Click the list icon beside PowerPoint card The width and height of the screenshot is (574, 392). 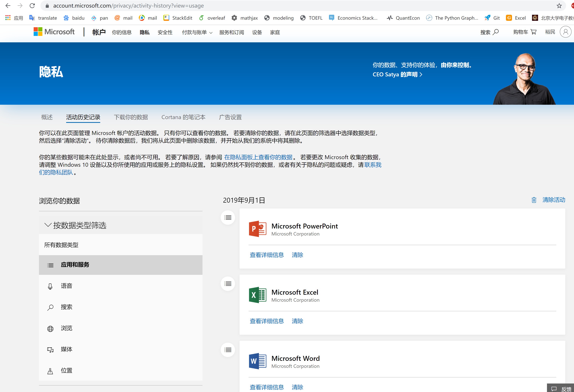227,218
